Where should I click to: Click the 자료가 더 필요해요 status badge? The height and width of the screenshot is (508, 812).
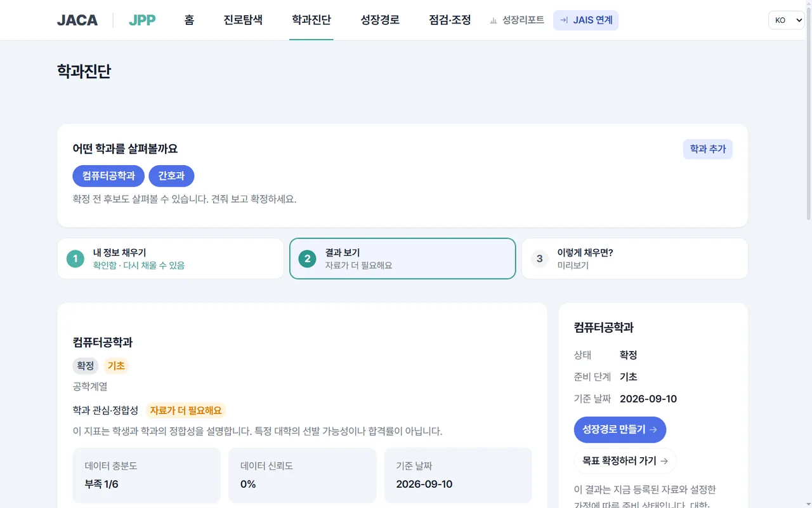click(x=186, y=410)
